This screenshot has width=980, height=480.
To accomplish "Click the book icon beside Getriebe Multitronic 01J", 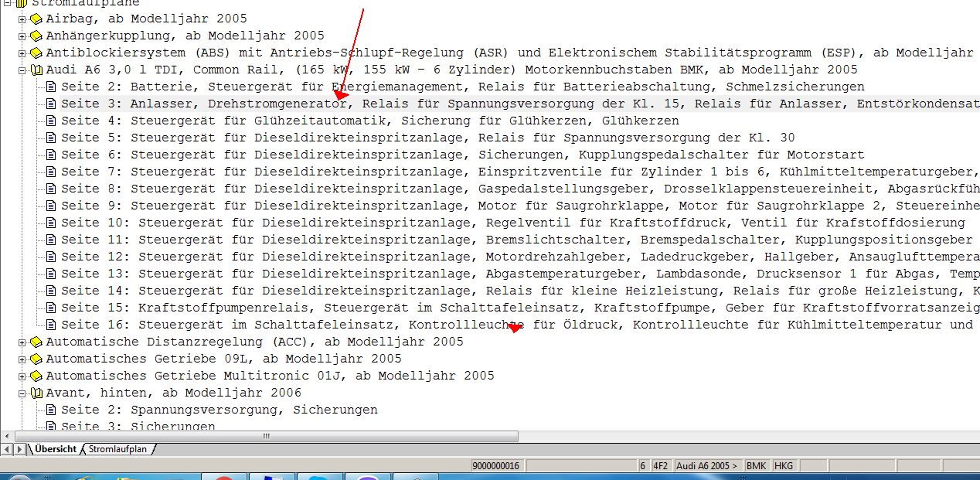I will click(36, 376).
